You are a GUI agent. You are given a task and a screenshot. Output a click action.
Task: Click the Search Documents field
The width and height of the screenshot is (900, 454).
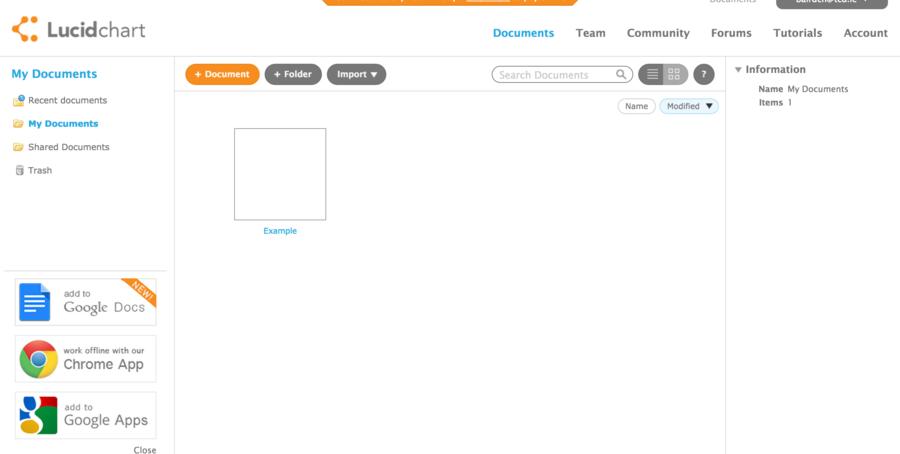tap(562, 75)
